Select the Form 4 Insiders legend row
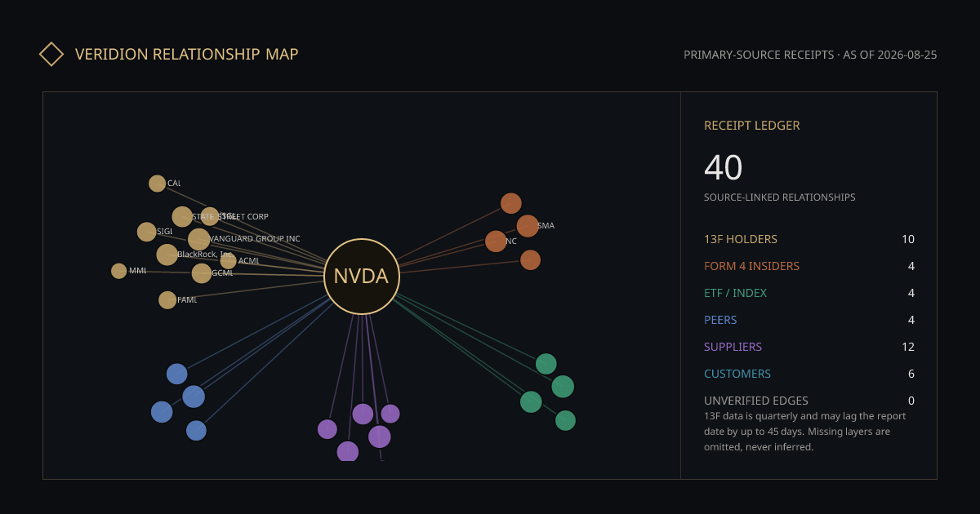This screenshot has width=980, height=514. tap(809, 266)
